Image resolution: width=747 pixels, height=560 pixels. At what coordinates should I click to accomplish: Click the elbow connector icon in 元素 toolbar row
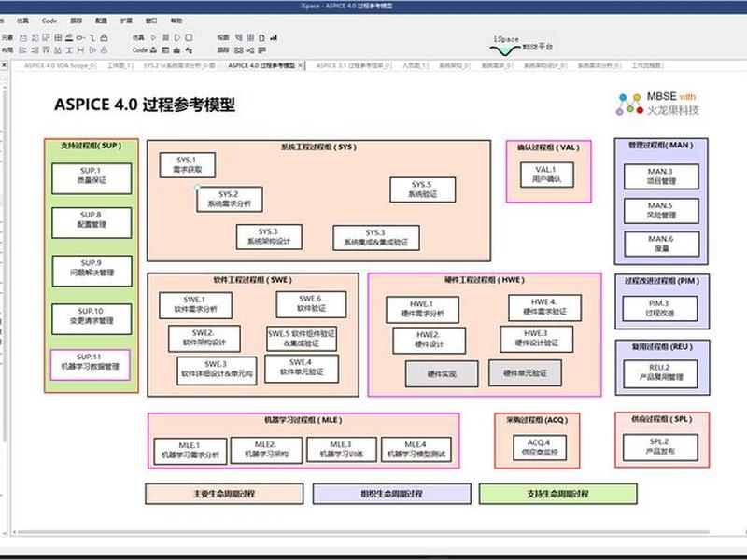click(92, 37)
